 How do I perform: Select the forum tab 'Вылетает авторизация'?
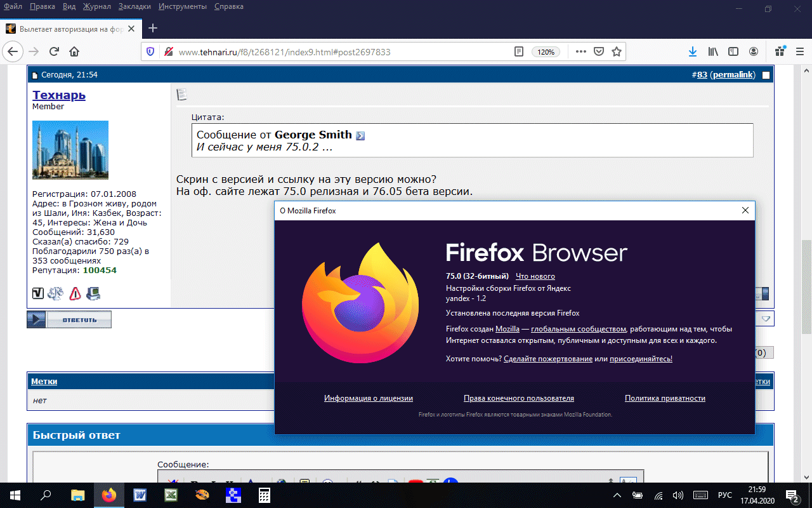(71, 29)
